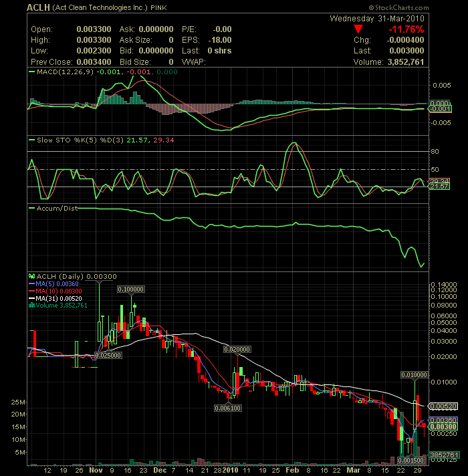Click the 0.00520 MA(31) axis tag
The height and width of the screenshot is (476, 468).
(x=443, y=406)
